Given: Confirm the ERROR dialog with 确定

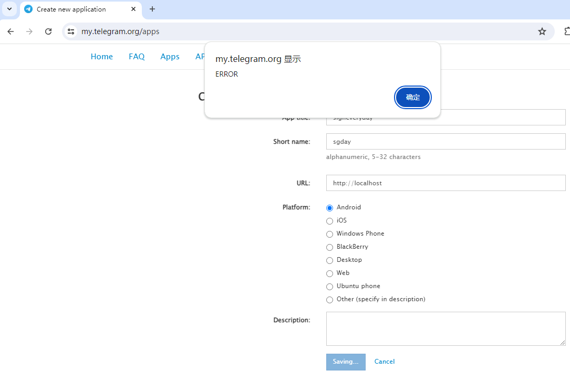Looking at the screenshot, I should 412,97.
